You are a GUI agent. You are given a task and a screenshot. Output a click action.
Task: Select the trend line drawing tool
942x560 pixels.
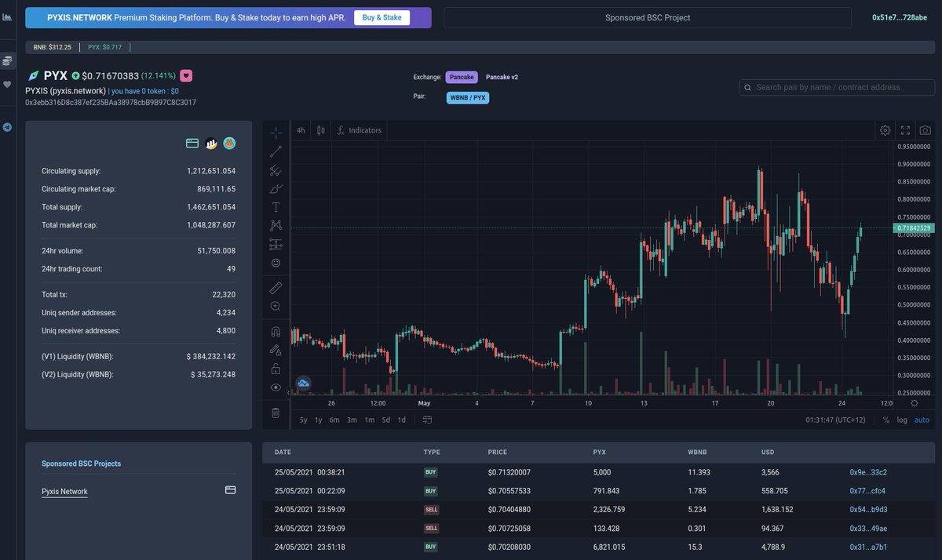[x=276, y=151]
